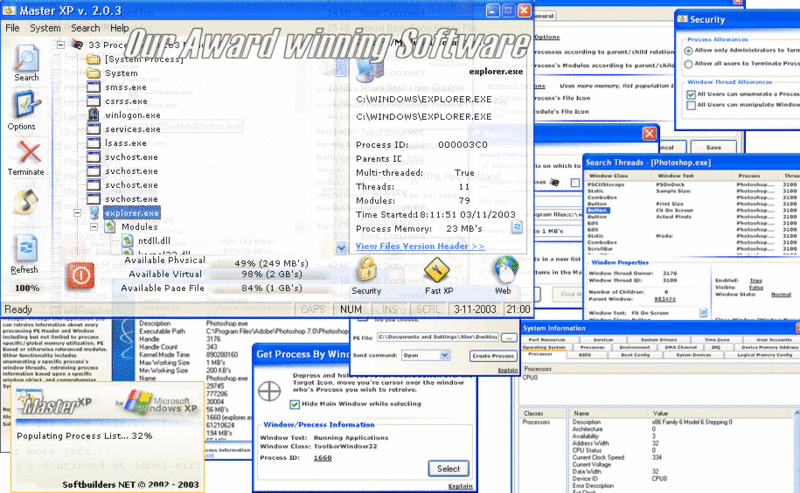Open the Search menu

pyautogui.click(x=85, y=28)
